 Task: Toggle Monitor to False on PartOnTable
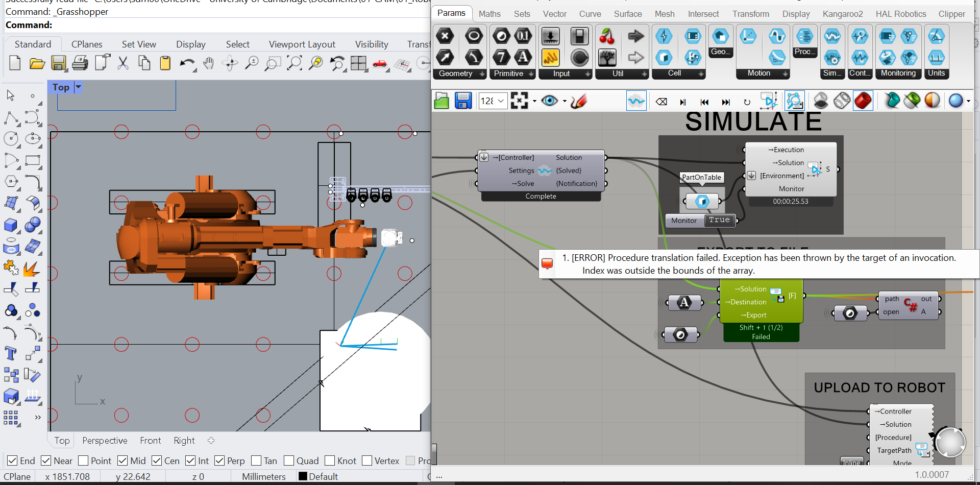(719, 220)
